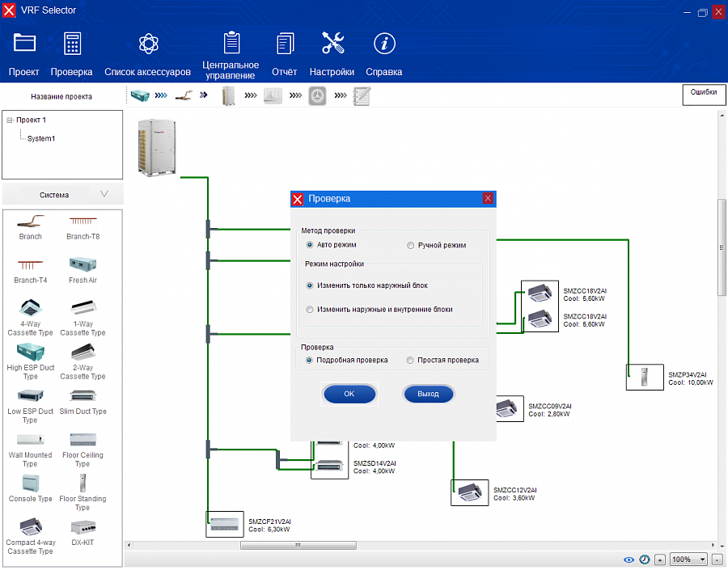
Task: Open Центральное управление clipboard icon
Action: pos(231,42)
